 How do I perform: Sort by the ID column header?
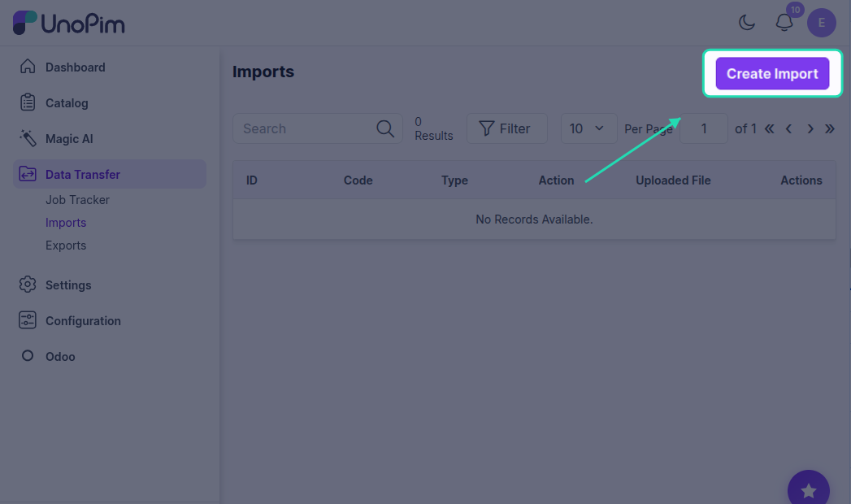click(251, 180)
